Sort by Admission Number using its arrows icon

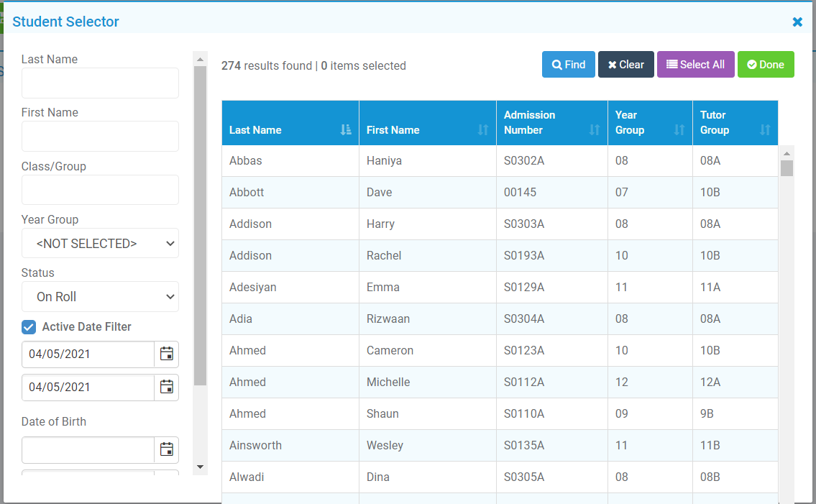coord(594,130)
